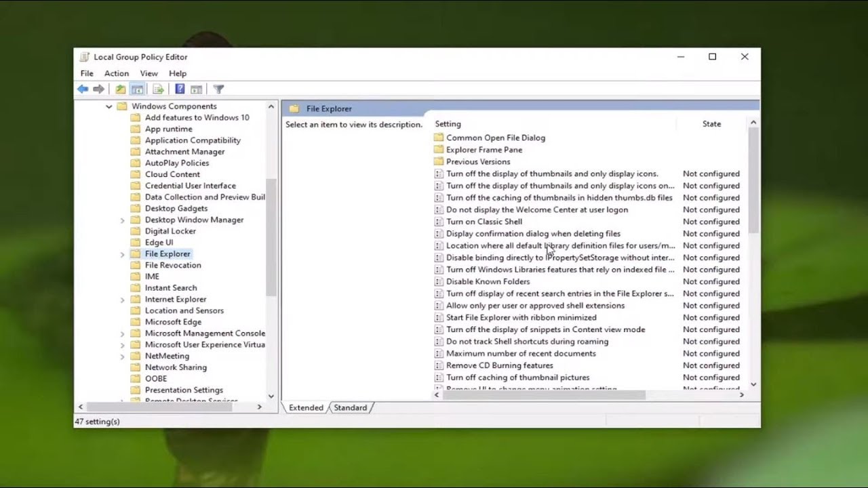
Task: Click policy icon for Maximum number of recent documents
Action: click(439, 354)
